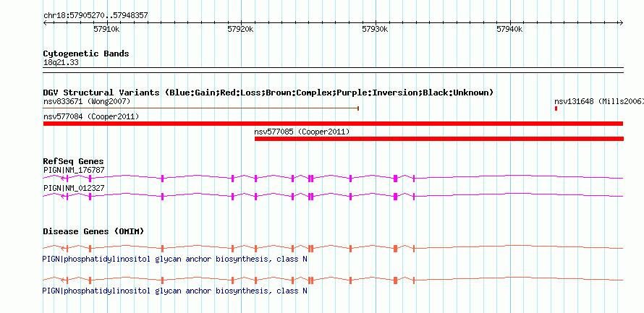Click the 57940k ruler tick label
This screenshot has height=313, width=644.
(509, 29)
